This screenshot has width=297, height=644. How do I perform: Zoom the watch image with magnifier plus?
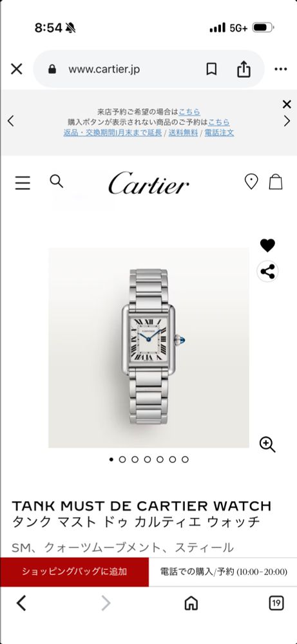click(x=267, y=444)
